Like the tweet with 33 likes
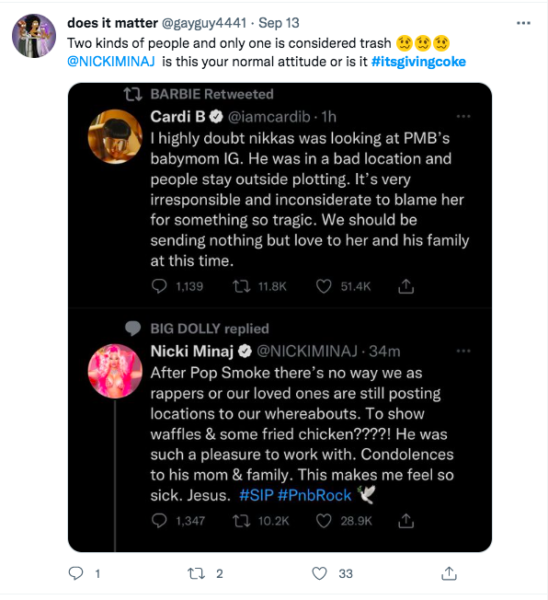Screen dimensions: 548x600 point(319,573)
